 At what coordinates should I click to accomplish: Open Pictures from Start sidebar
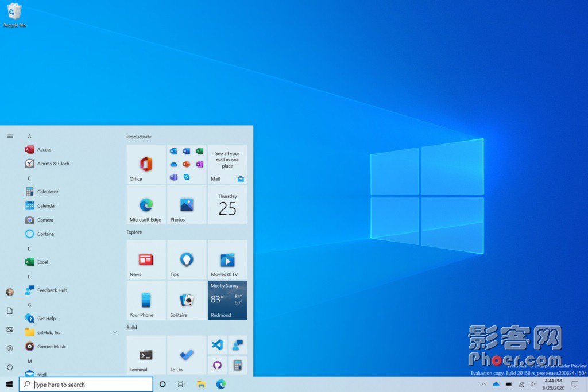click(x=10, y=329)
